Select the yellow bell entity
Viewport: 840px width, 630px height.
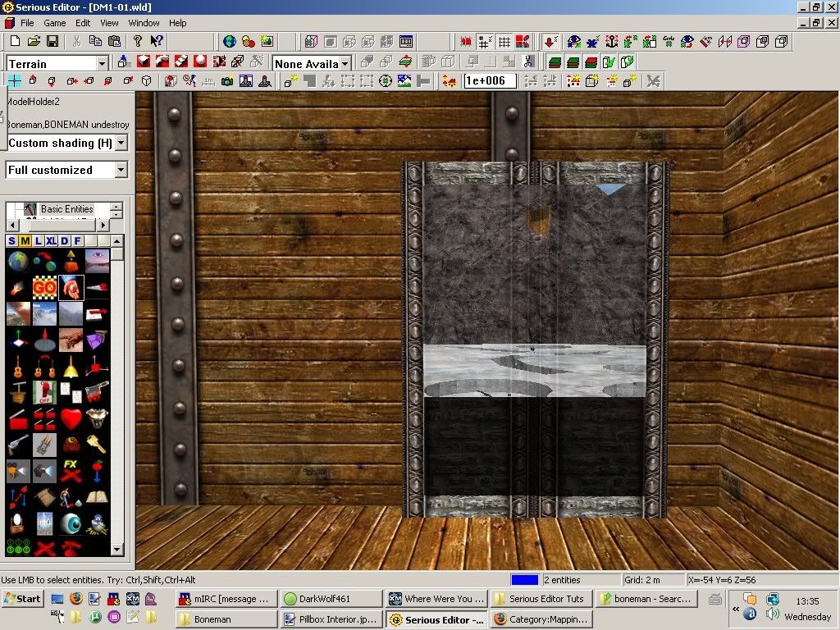pyautogui.click(x=71, y=367)
